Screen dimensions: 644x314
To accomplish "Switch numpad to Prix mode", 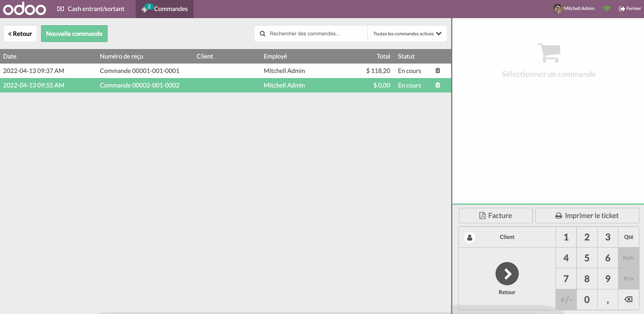I will [628, 278].
